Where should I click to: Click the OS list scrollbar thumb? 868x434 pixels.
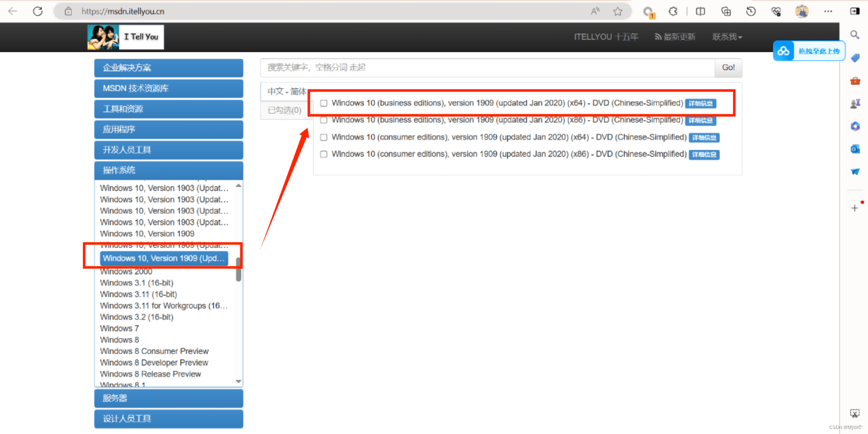tap(238, 270)
